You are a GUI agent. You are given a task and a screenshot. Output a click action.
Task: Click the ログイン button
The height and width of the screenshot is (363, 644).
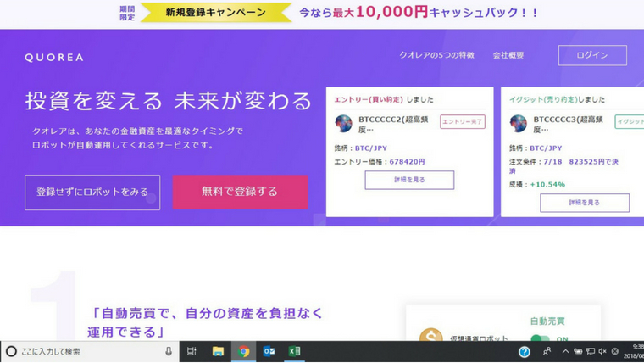[x=592, y=55]
